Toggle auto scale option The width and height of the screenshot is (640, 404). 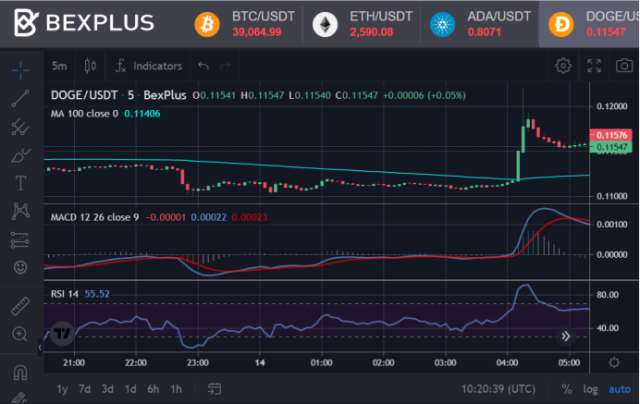pyautogui.click(x=618, y=389)
